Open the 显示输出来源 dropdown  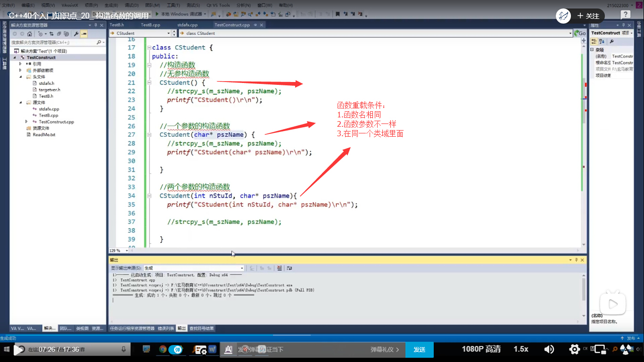242,268
